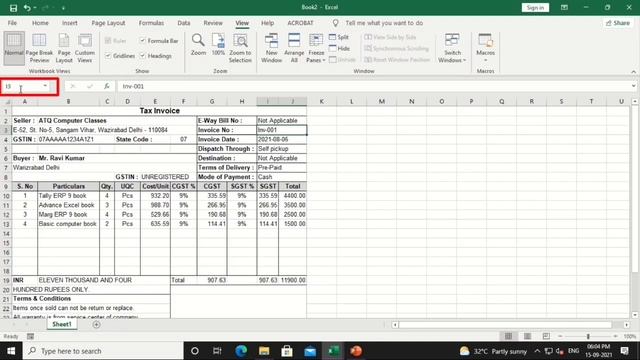This screenshot has width=640, height=360.
Task: Select column K header
Action: click(x=322, y=101)
